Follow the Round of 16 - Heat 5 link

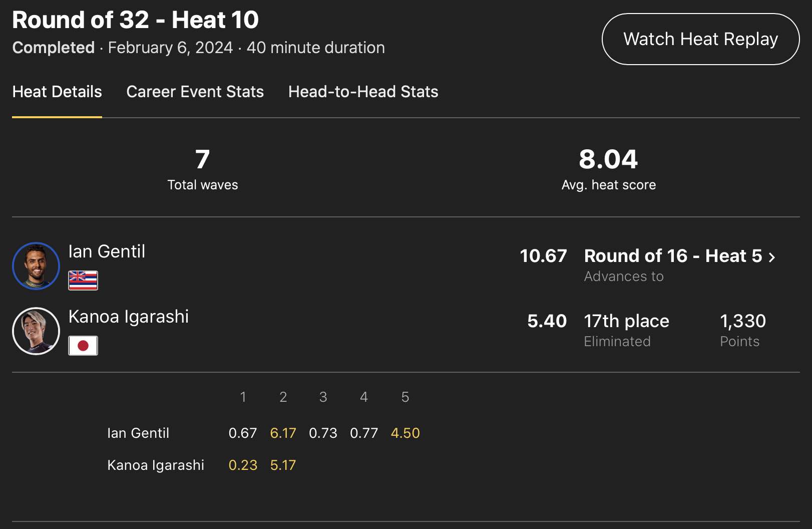pyautogui.click(x=673, y=256)
